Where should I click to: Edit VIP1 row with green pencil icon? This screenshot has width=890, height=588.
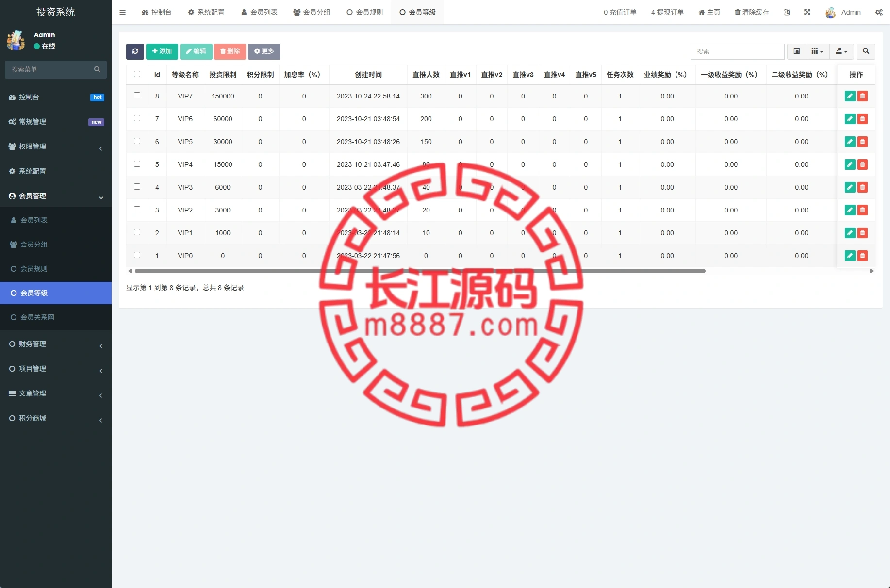[850, 233]
